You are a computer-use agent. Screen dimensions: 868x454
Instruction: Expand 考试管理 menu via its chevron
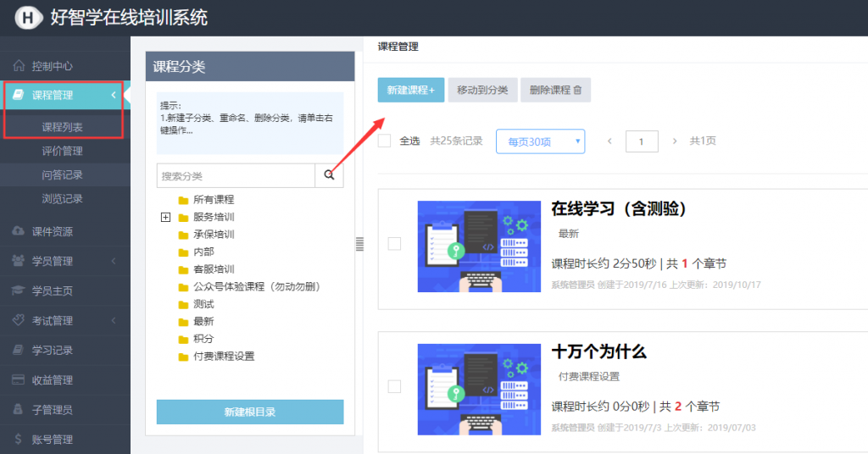click(114, 320)
